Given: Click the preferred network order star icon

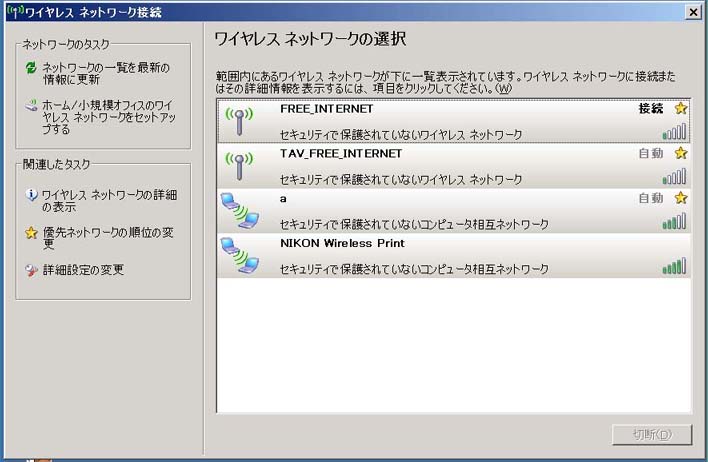Looking at the screenshot, I should (31, 233).
